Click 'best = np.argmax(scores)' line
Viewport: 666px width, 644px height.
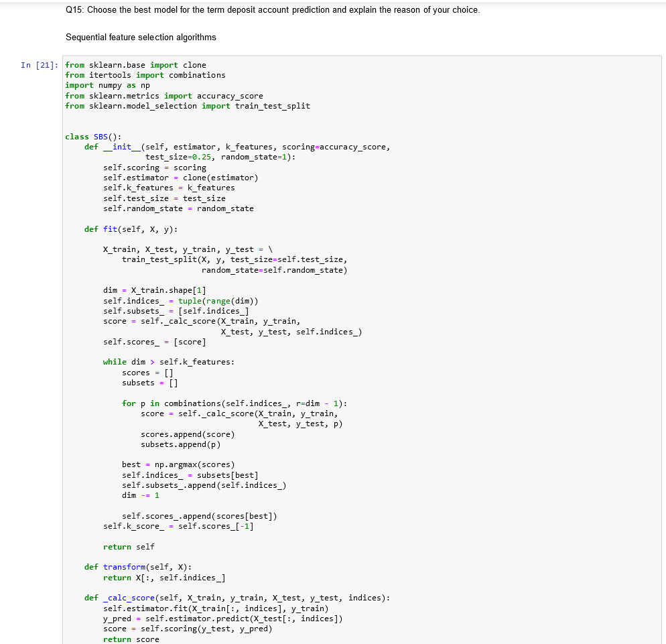pos(178,464)
